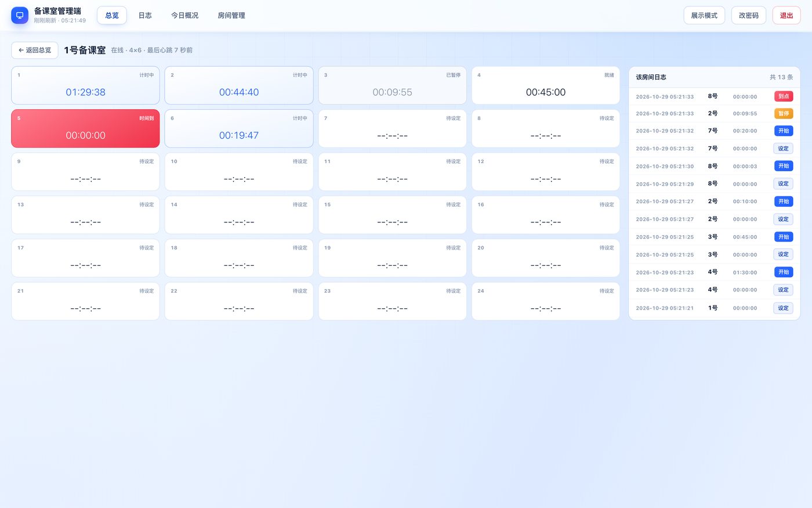Viewport: 812px width, 508px height.
Task: Click the 共 13 条 count label
Action: point(781,77)
